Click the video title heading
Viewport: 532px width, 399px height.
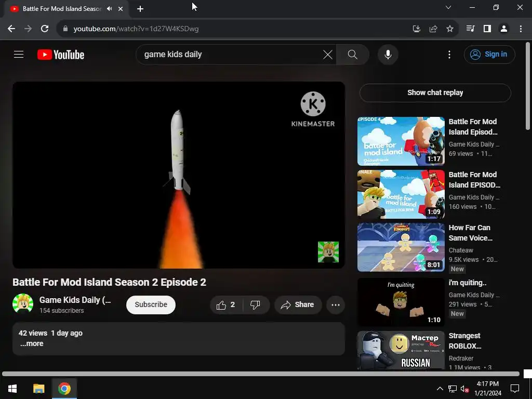pos(109,282)
